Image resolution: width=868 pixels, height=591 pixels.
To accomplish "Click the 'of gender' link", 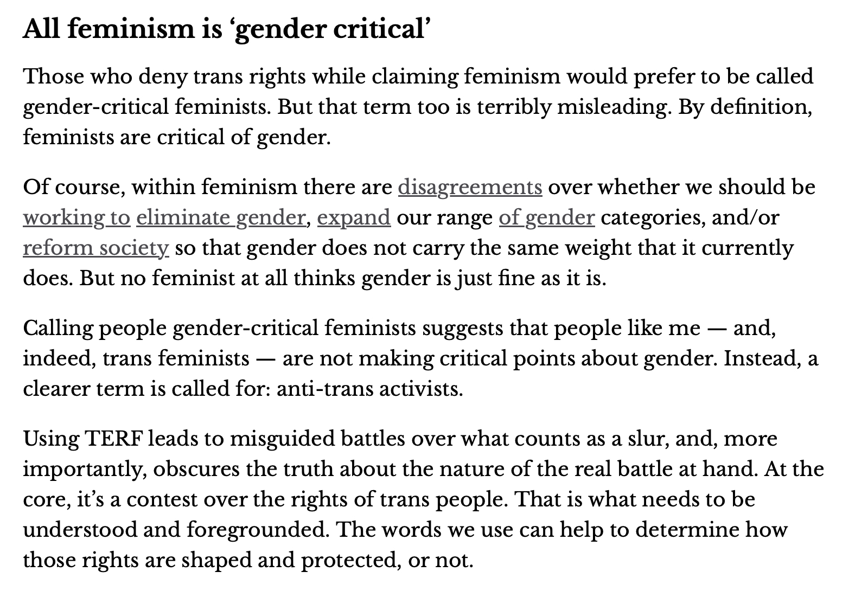I will 546,217.
